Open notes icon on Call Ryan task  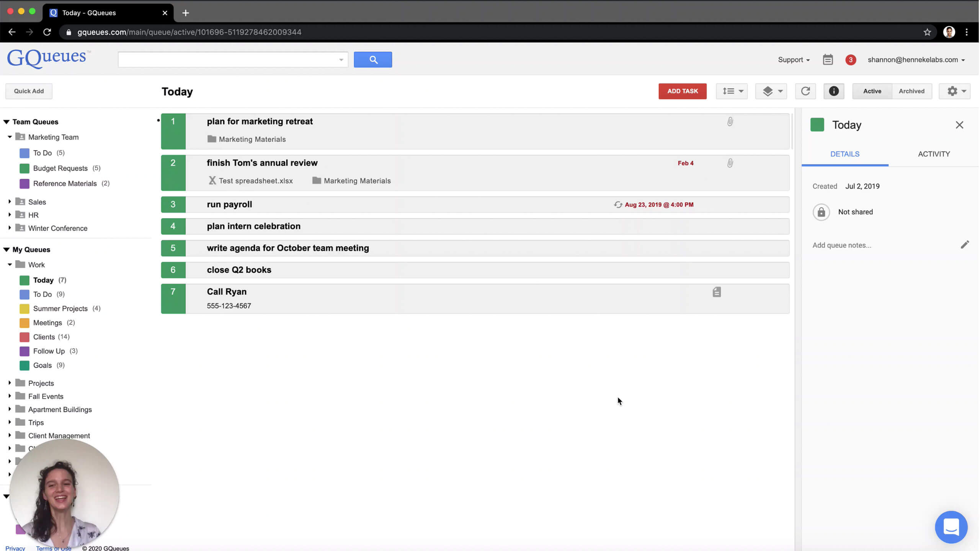[717, 292]
